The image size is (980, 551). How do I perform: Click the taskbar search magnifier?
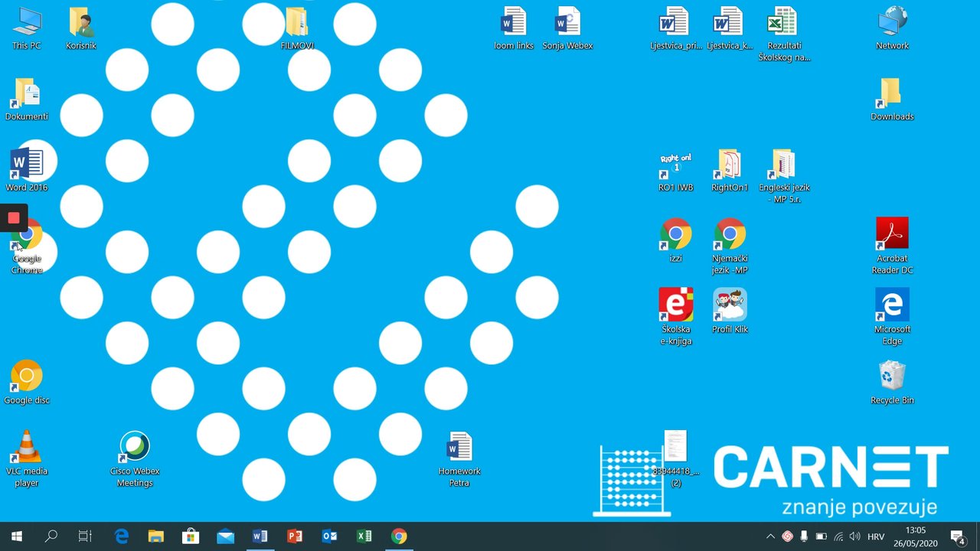[51, 536]
